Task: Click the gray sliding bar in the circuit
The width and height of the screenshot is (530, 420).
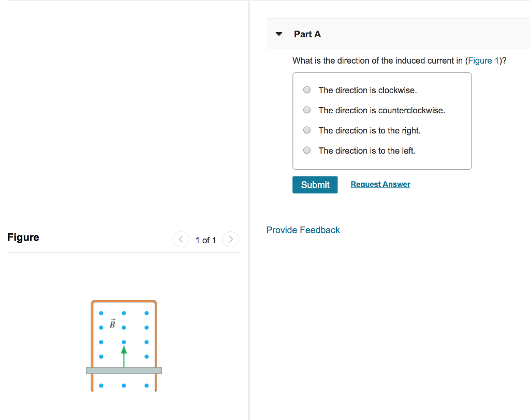Action: (x=124, y=370)
